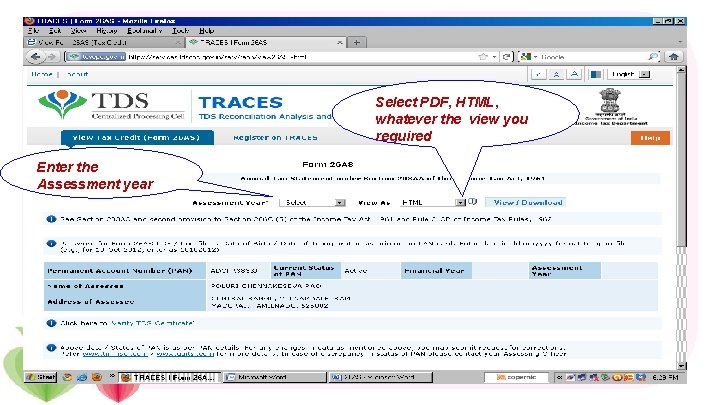Switch to the TRACES Form 26AS taskbar button
This screenshot has width=720, height=405.
pos(169,377)
